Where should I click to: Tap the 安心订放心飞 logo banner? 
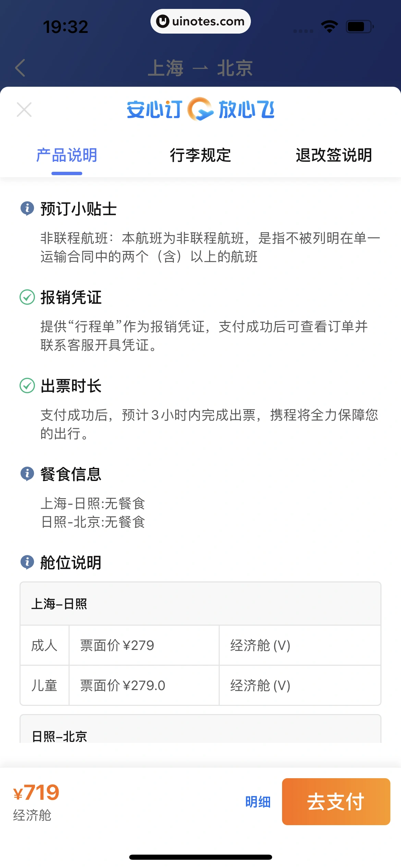(200, 110)
